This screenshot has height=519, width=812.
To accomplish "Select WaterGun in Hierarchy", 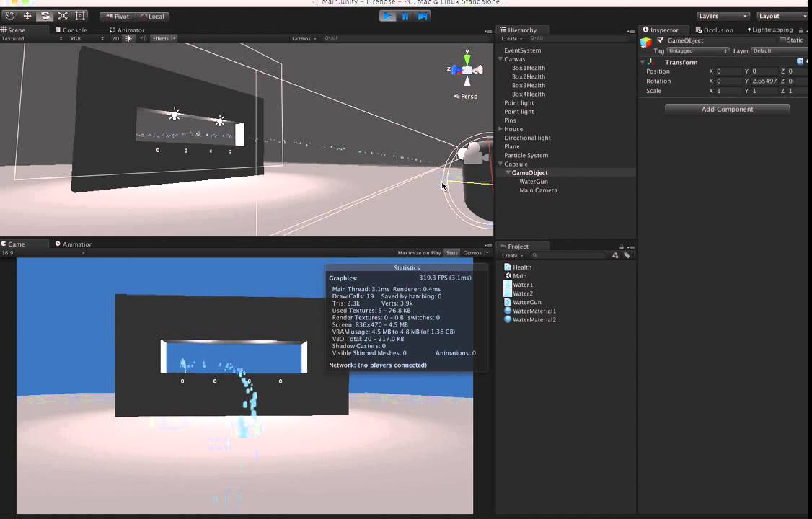I will coord(534,182).
